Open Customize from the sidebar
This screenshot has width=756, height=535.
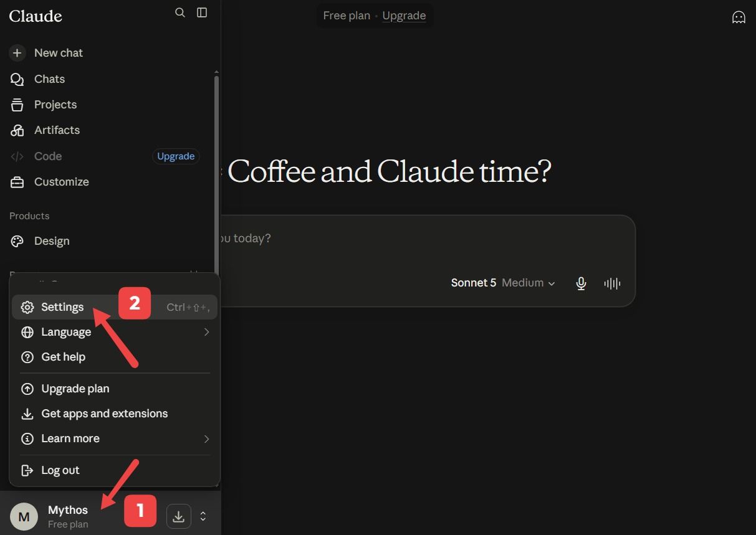(61, 182)
